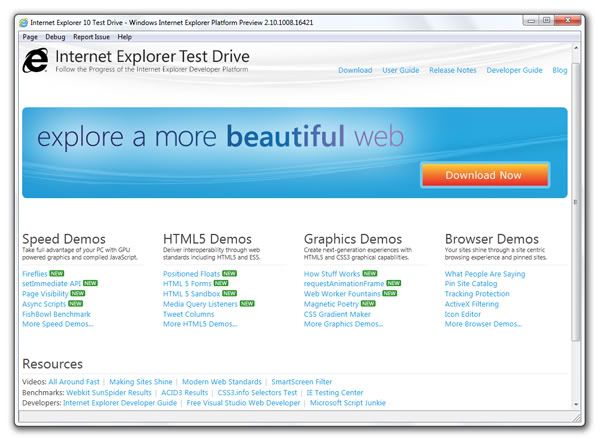Open the SmartScreen Filter video
The height and width of the screenshot is (440, 600).
[302, 382]
